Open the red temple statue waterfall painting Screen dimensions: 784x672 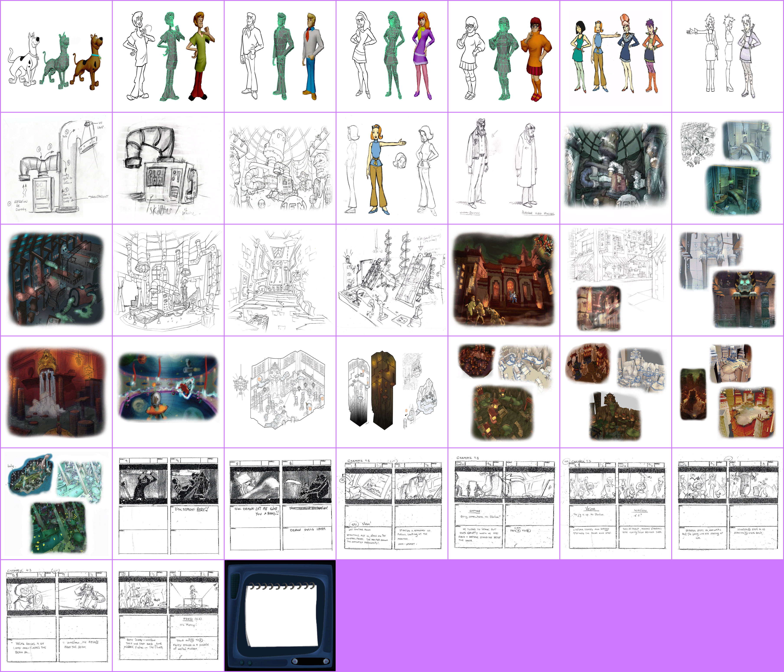tap(56, 392)
